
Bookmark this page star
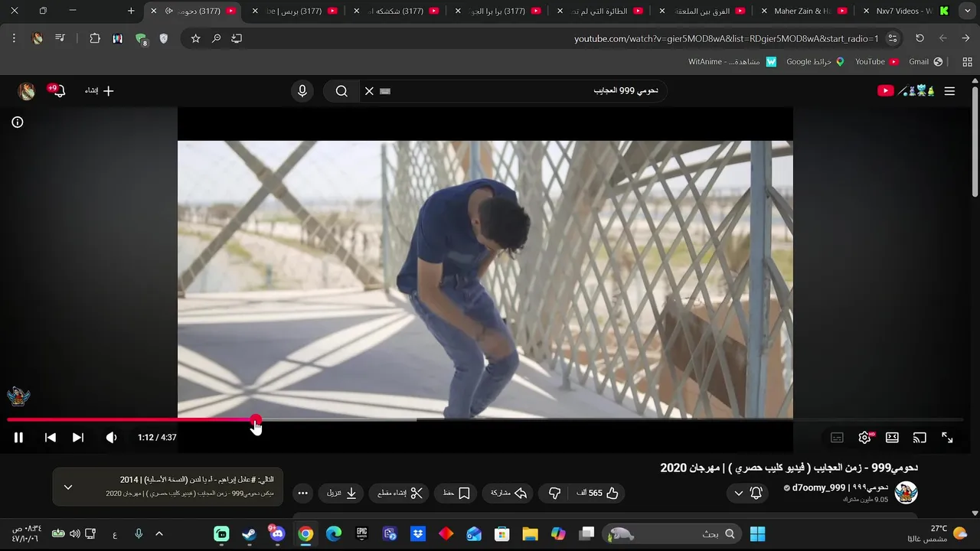tap(195, 38)
